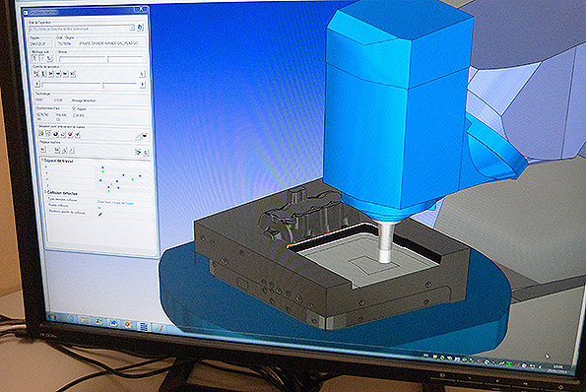Image resolution: width=586 pixels, height=392 pixels.
Task: Click the red-dot icon in material removal toolbar
Action: tap(70, 134)
